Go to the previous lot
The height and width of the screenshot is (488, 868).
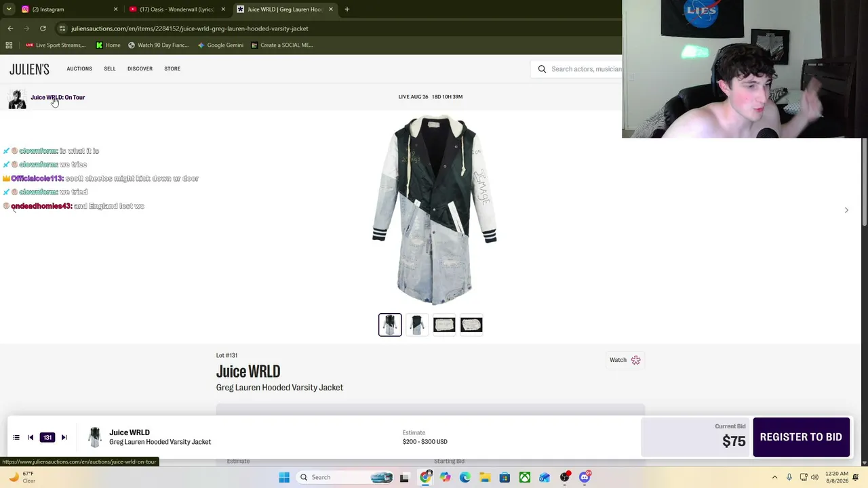(31, 438)
